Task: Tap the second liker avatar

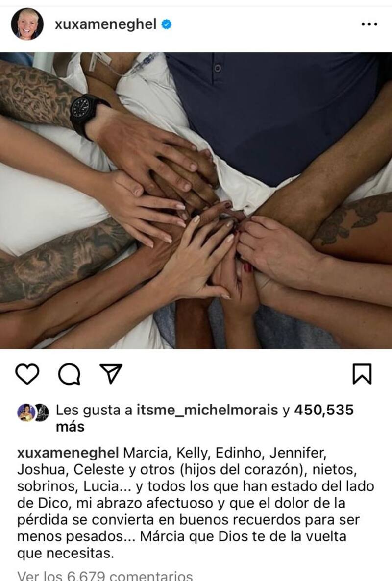Action: 42,412
